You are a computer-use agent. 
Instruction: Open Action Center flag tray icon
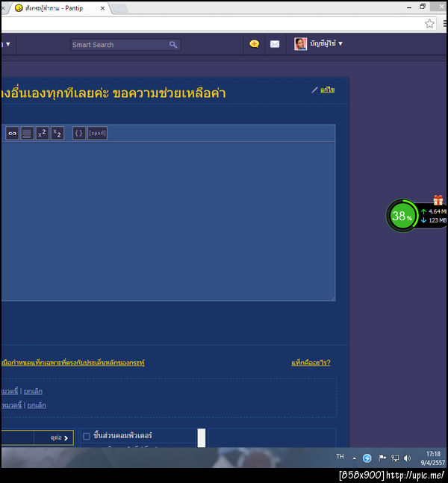(x=382, y=458)
